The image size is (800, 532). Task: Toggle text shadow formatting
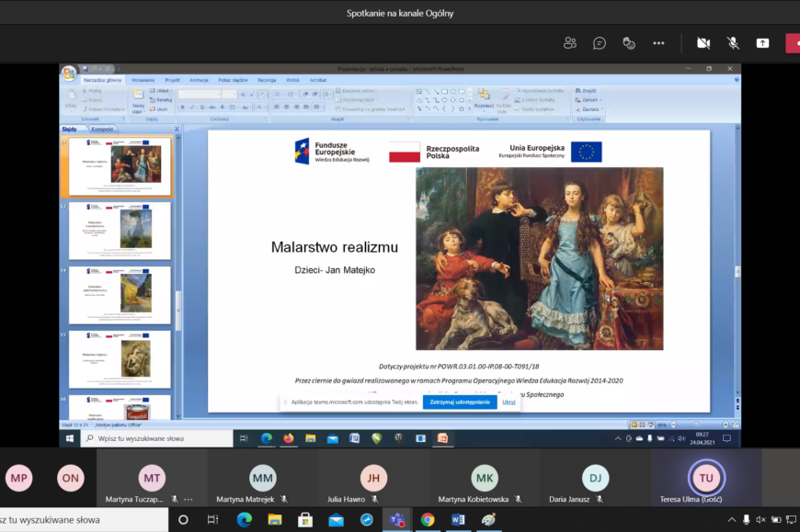(x=223, y=108)
